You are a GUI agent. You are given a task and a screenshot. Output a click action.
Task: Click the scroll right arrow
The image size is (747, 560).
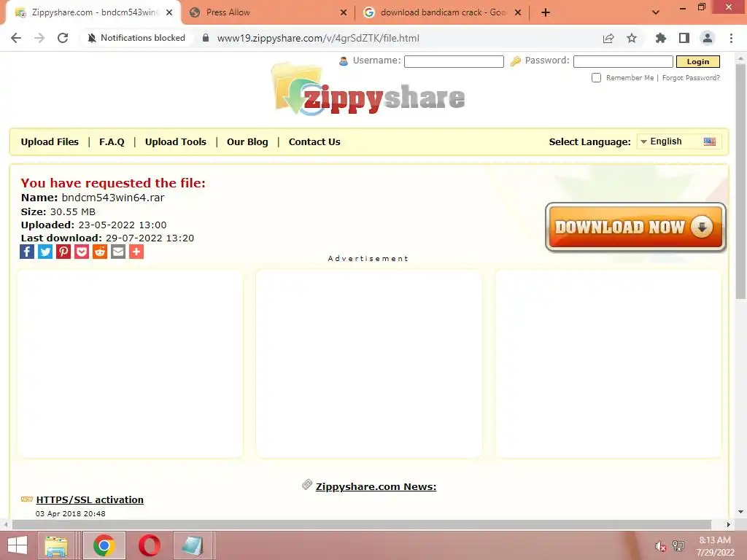click(729, 525)
